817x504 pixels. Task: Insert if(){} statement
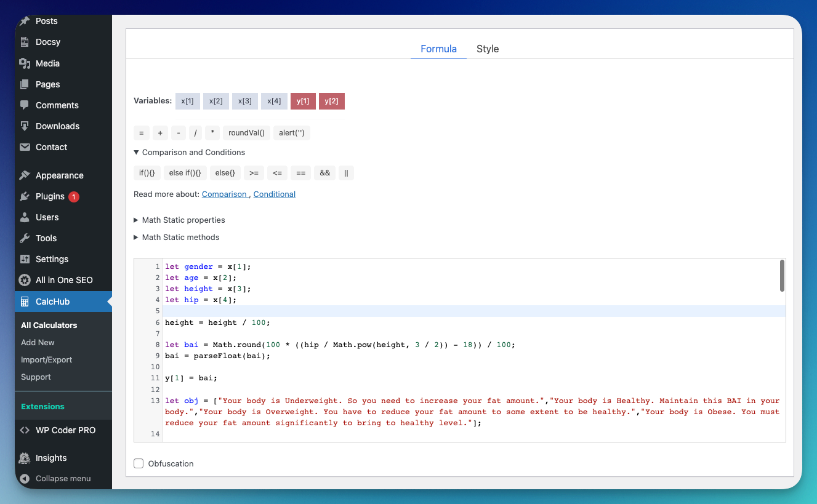coord(147,173)
